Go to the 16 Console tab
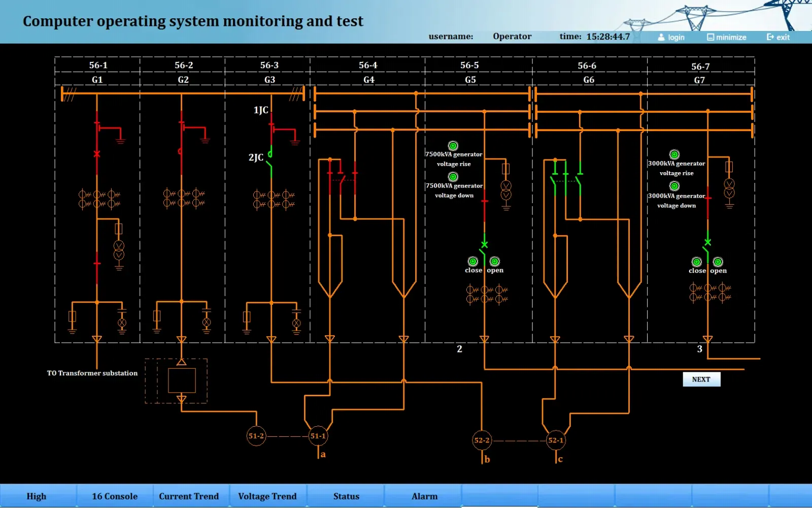Image resolution: width=812 pixels, height=508 pixels. click(x=115, y=496)
